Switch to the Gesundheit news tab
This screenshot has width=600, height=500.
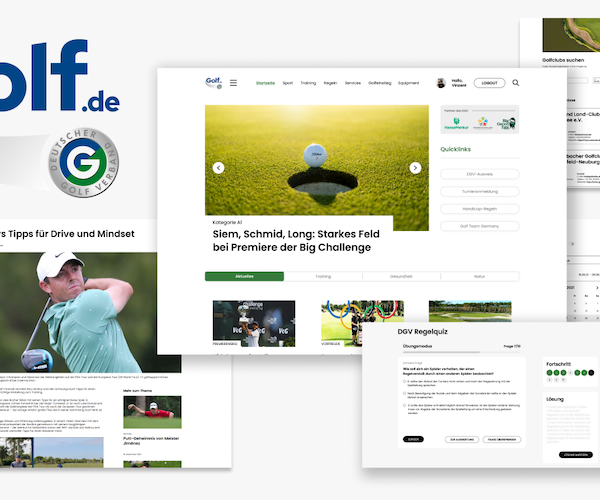(x=401, y=276)
